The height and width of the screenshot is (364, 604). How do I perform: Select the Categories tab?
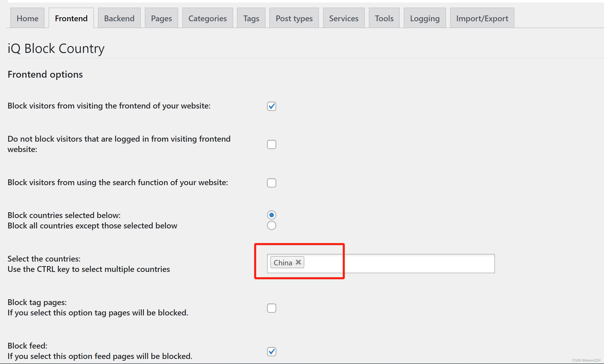pos(208,18)
